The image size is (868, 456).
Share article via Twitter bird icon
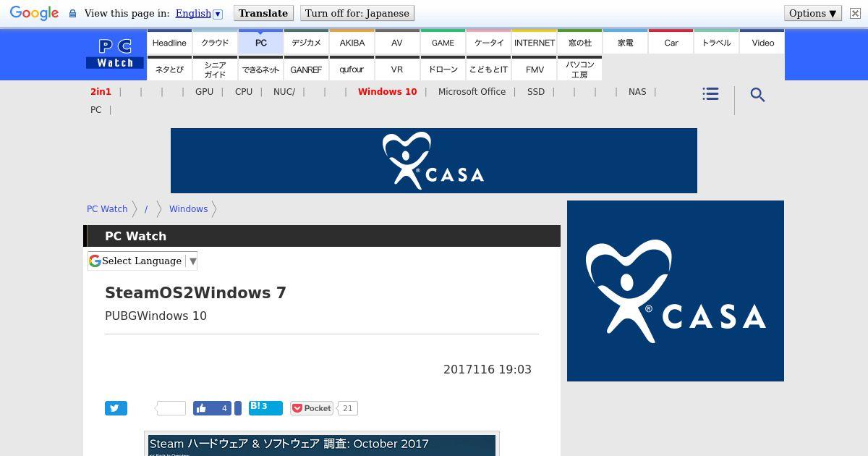(x=116, y=408)
